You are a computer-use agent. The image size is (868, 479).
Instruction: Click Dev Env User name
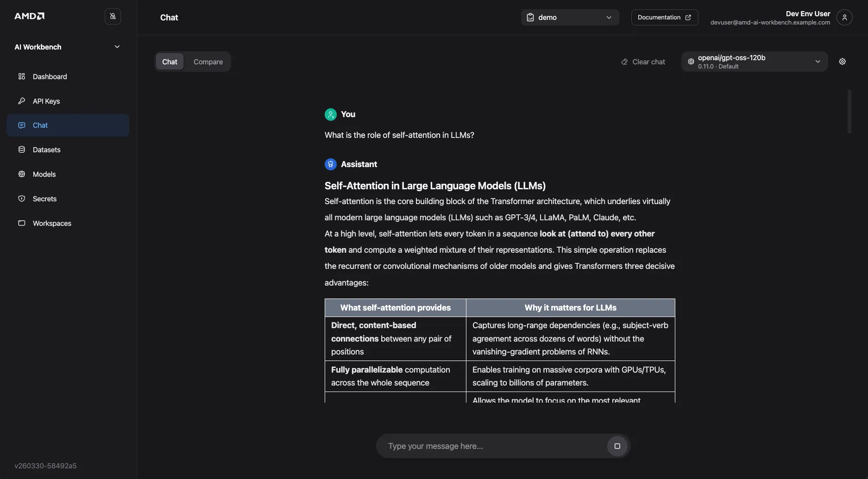click(x=808, y=13)
